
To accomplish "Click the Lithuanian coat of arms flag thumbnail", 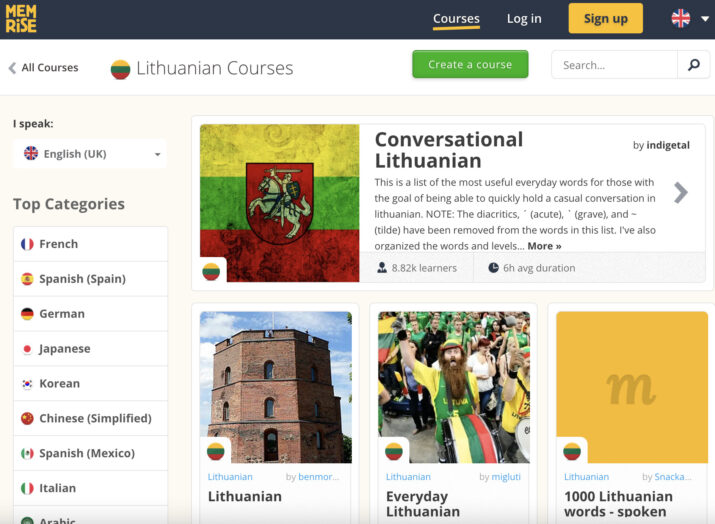I will (280, 203).
